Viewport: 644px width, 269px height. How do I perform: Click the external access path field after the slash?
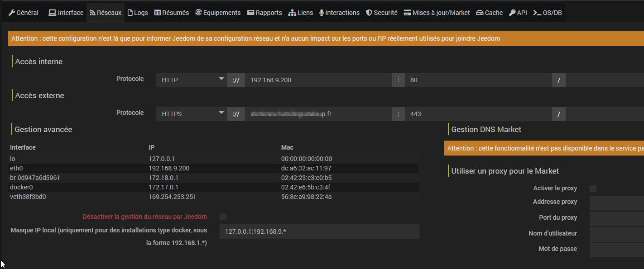point(605,114)
